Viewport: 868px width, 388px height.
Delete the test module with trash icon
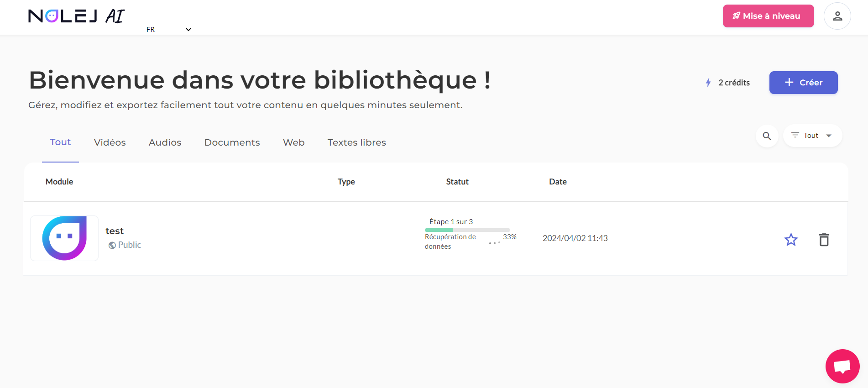pyautogui.click(x=824, y=240)
